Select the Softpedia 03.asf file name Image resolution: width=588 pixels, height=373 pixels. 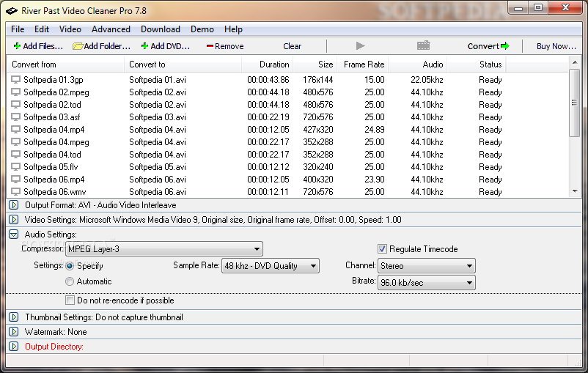[52, 117]
